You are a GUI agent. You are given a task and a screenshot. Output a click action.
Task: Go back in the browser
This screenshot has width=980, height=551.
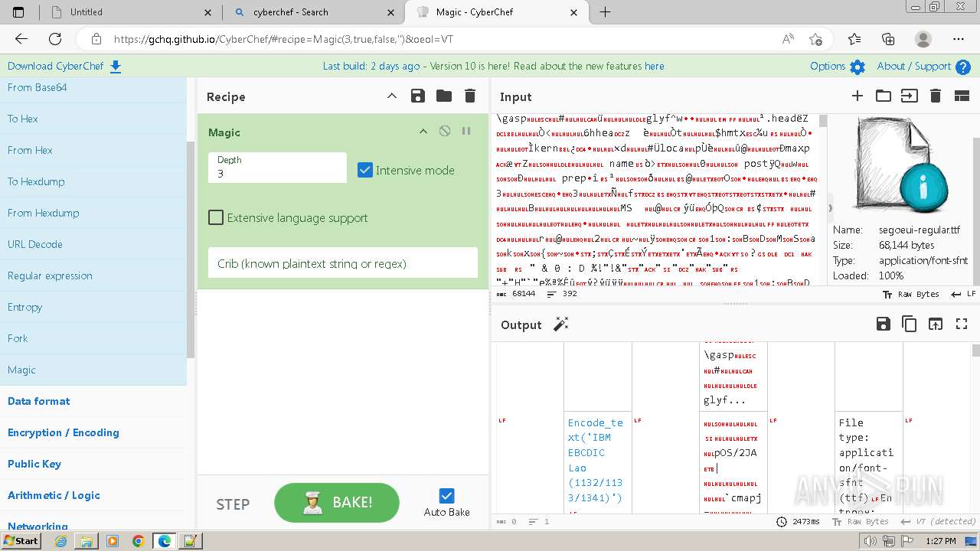point(21,39)
